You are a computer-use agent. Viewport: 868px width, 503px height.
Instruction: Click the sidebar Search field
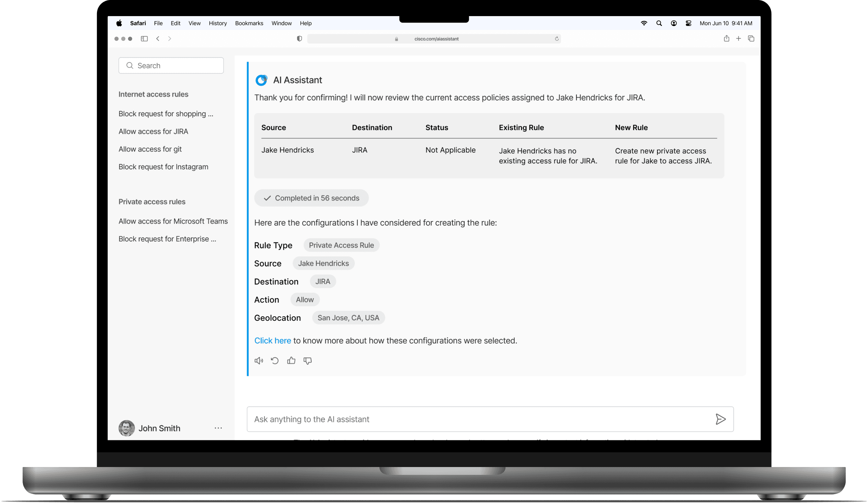(171, 65)
